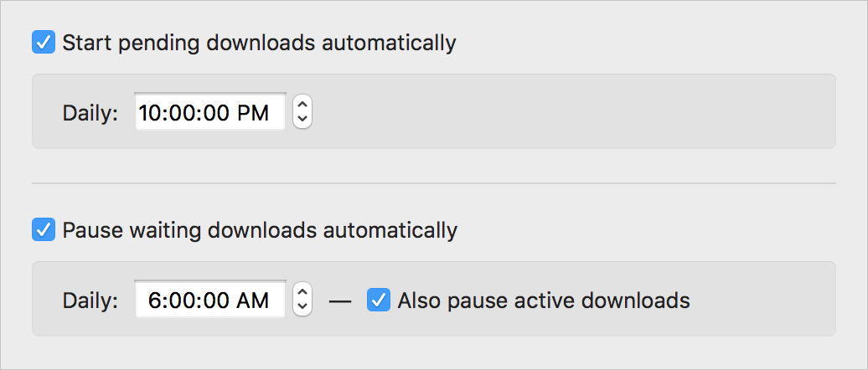Select the minutes segment of the 10:00:00 PM field
Image resolution: width=868 pixels, height=370 pixels.
tap(179, 112)
